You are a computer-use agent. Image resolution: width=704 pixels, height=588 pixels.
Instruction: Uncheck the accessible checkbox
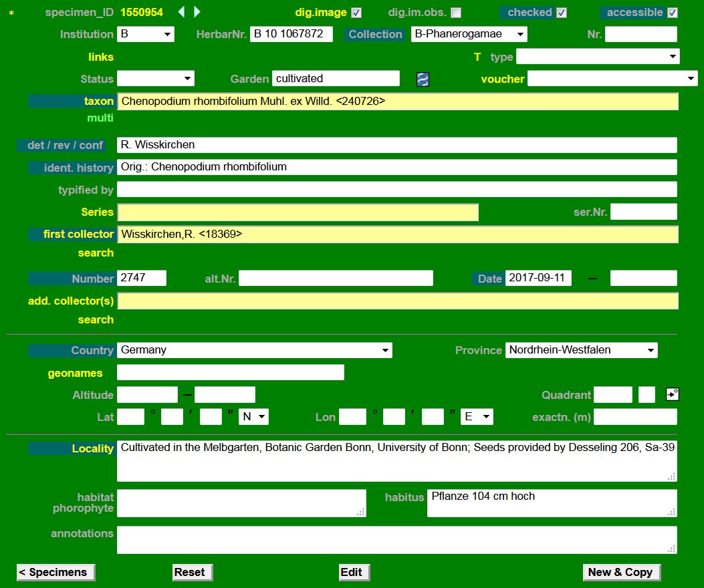coord(673,13)
